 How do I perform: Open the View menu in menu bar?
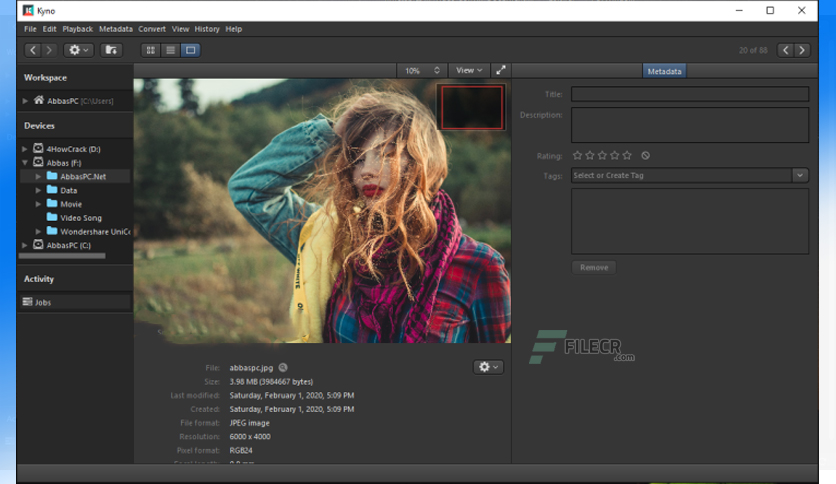point(180,29)
